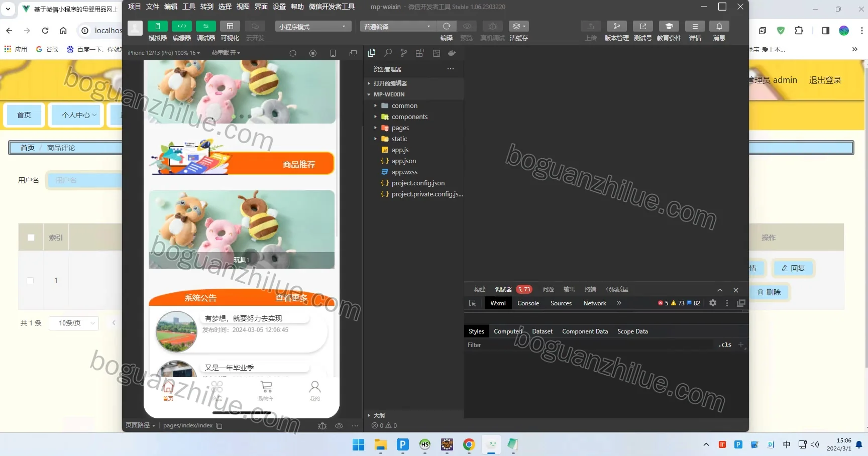Open source control branch icon in sidebar
This screenshot has width=868, height=456.
(x=404, y=53)
